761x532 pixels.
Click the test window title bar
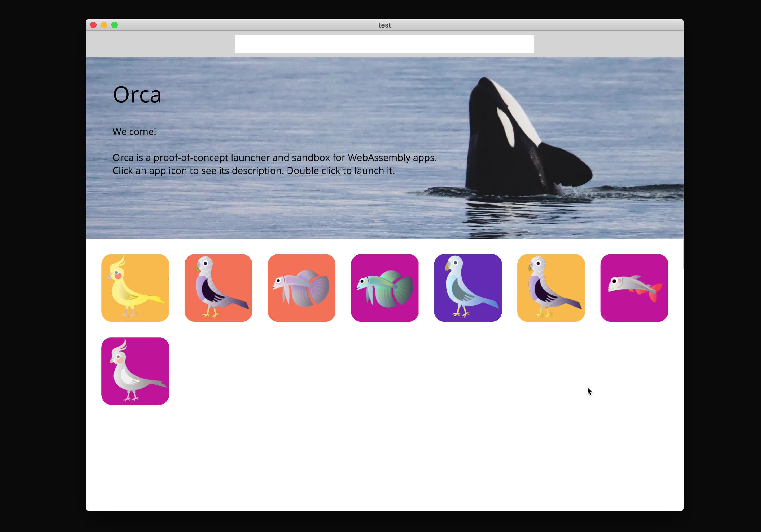[x=384, y=25]
